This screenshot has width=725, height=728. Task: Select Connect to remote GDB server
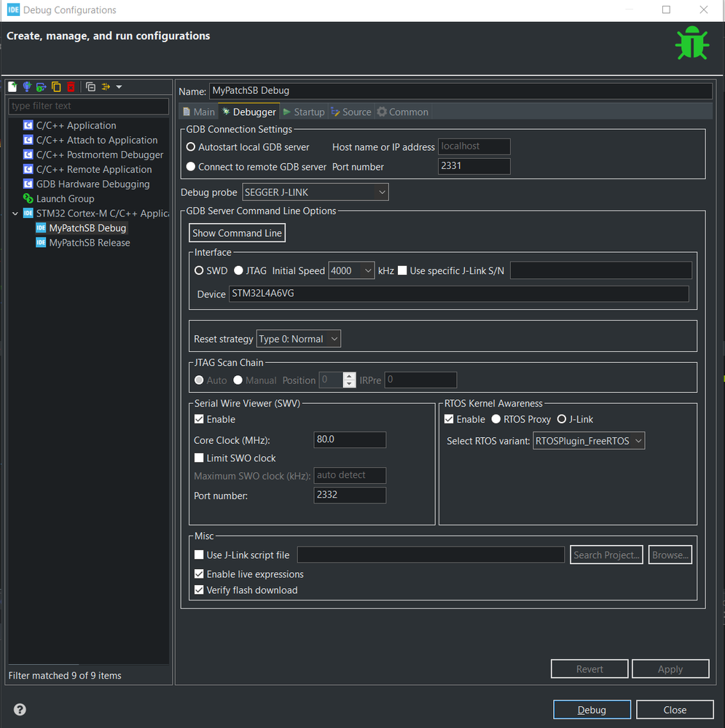click(x=191, y=167)
